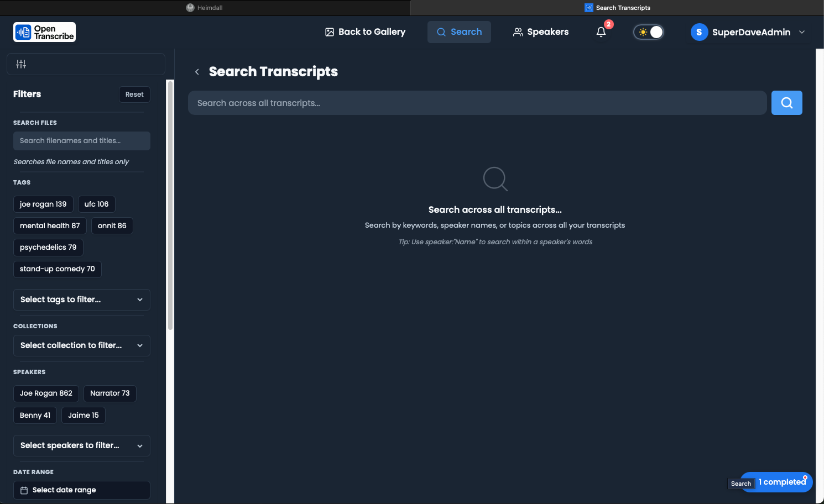824x504 pixels.
Task: Click the sidebar vertical scrollbar
Action: (x=170, y=206)
